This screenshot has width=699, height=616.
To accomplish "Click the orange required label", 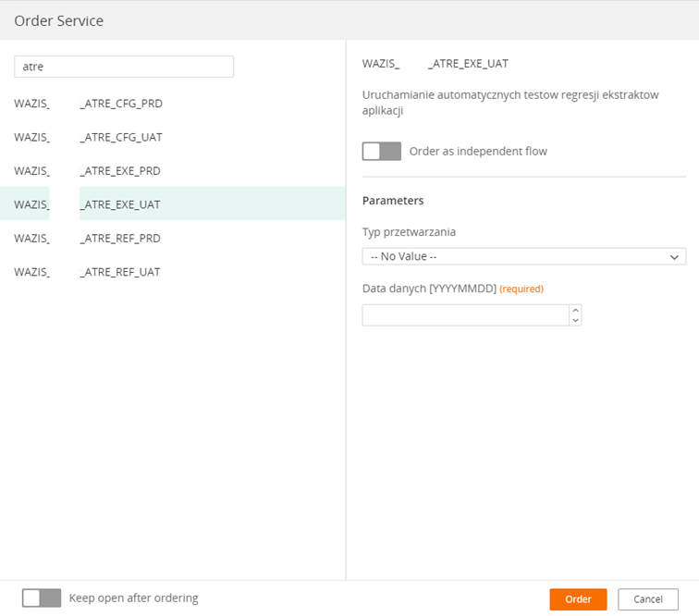I will [x=521, y=289].
